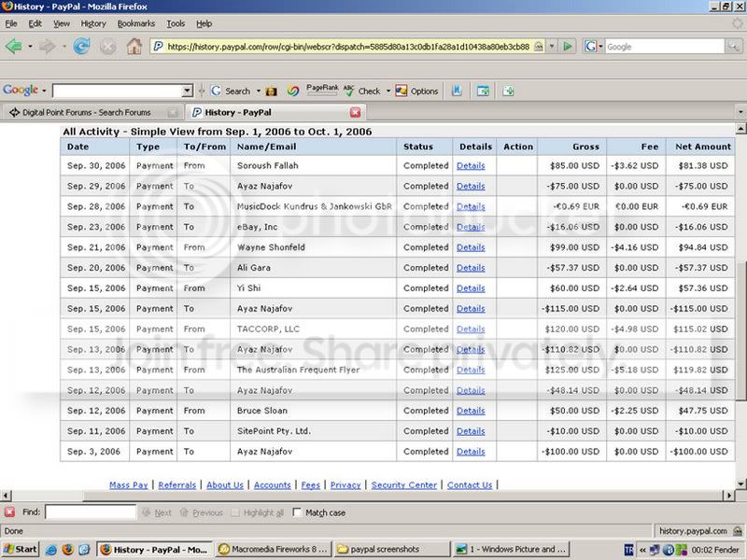747x560 pixels.
Task: Click the Google search box in navigation bar
Action: coord(665,46)
